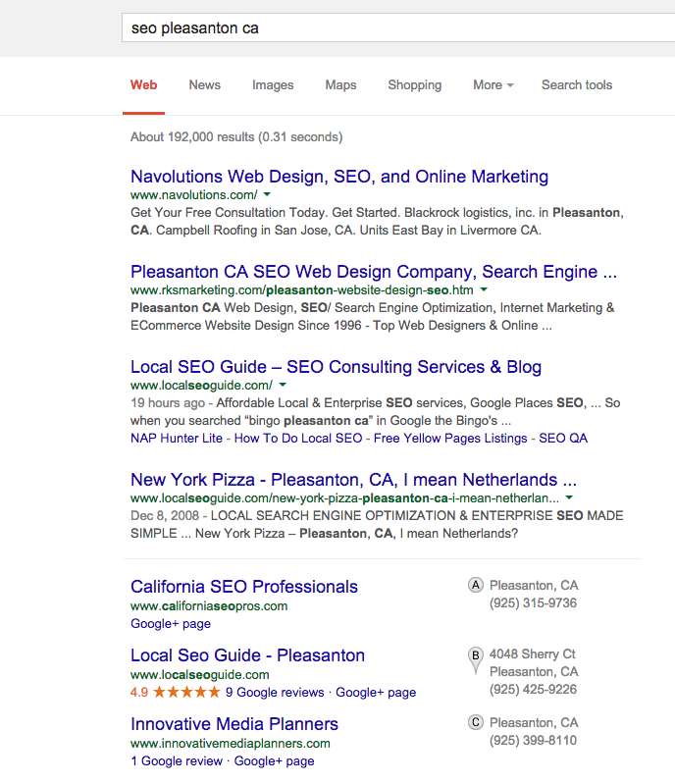Screen dimensions: 675x784
Task: Open the Images tab
Action: (x=273, y=85)
